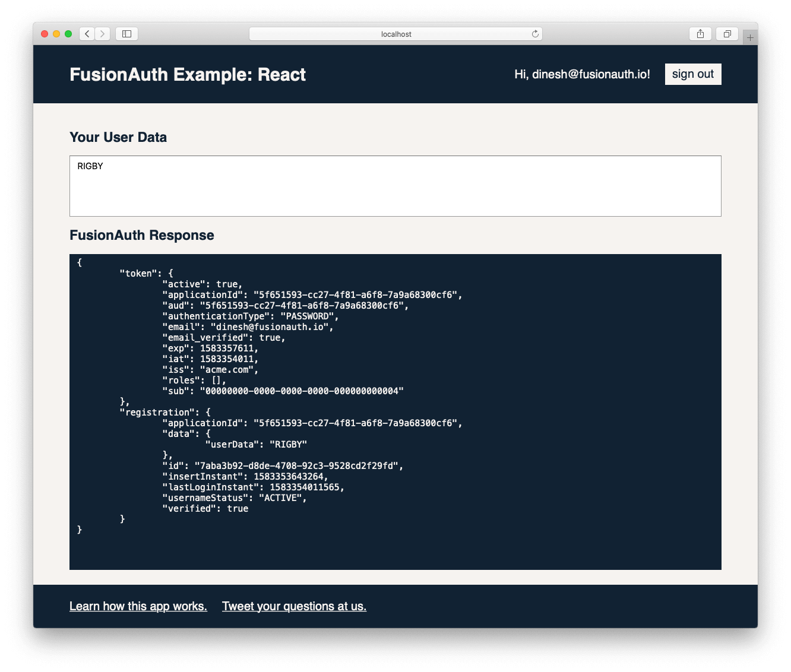
Task: Click the Your User Data heading
Action: pyautogui.click(x=118, y=137)
